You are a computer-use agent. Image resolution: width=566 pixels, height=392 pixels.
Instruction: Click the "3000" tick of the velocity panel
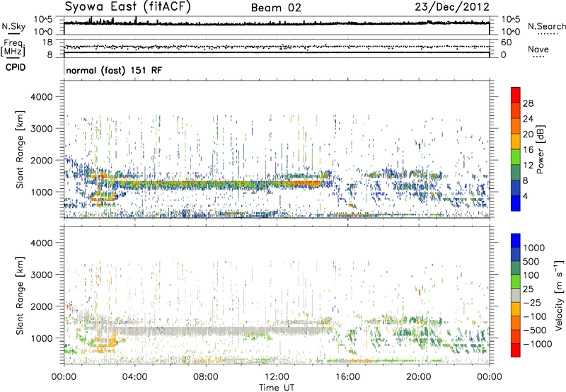click(41, 275)
